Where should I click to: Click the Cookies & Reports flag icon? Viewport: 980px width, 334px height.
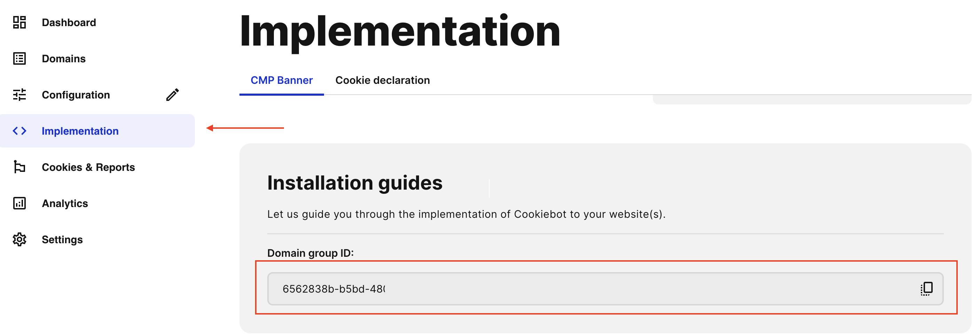[x=19, y=167]
